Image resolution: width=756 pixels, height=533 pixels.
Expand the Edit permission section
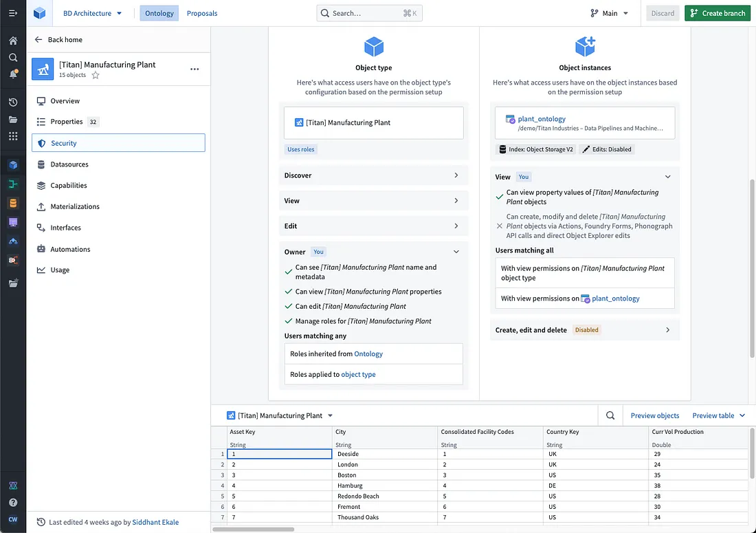tap(374, 226)
